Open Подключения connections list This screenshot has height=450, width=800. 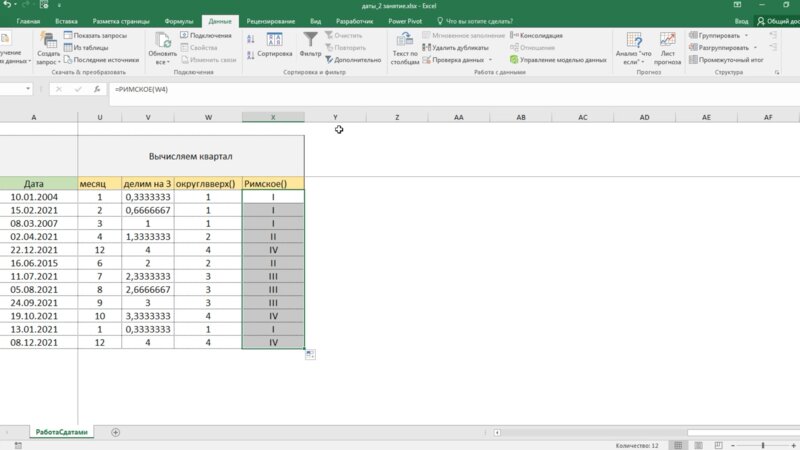(x=206, y=35)
